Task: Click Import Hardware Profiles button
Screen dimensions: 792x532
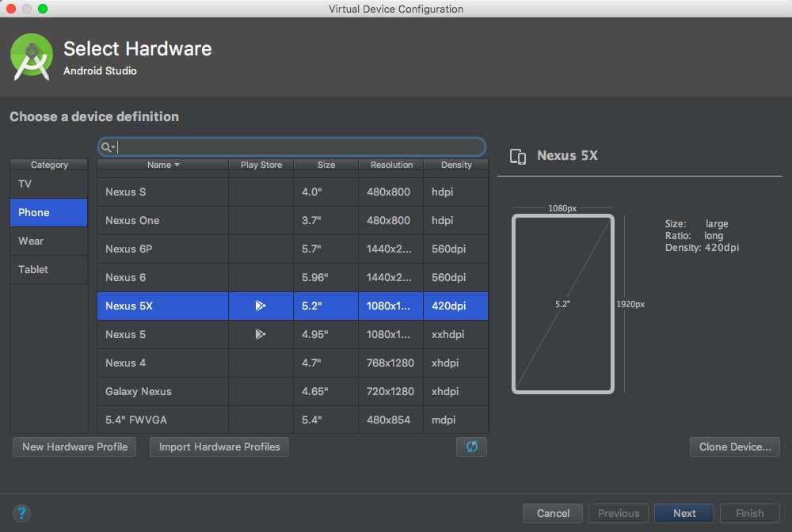Action: click(x=219, y=446)
